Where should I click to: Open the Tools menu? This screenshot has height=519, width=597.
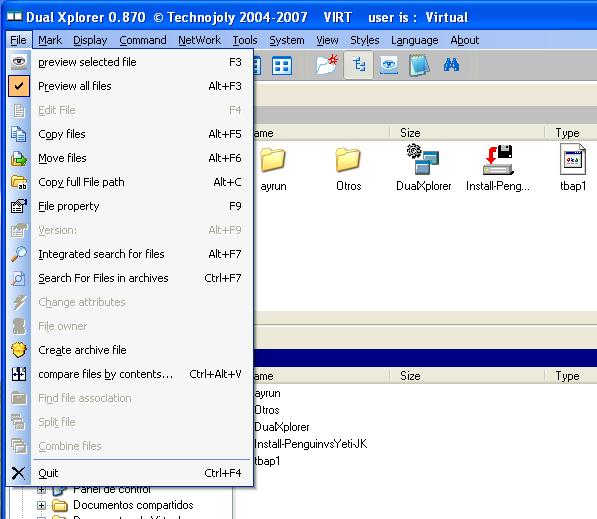pos(245,40)
